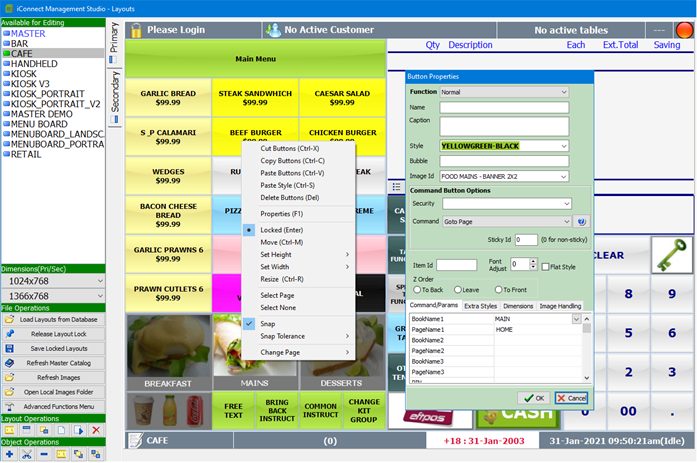Click the red circle status icon at top right
Image resolution: width=697 pixels, height=463 pixels.
[x=684, y=30]
